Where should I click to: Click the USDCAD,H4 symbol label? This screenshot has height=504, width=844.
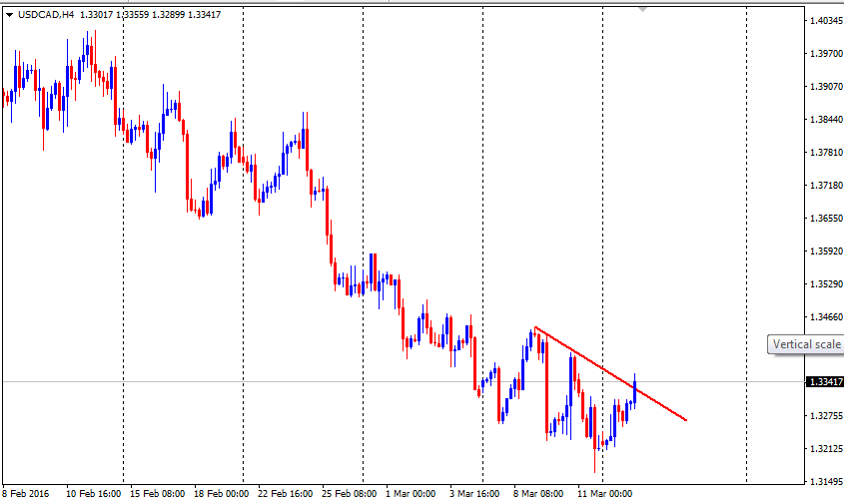[x=46, y=15]
